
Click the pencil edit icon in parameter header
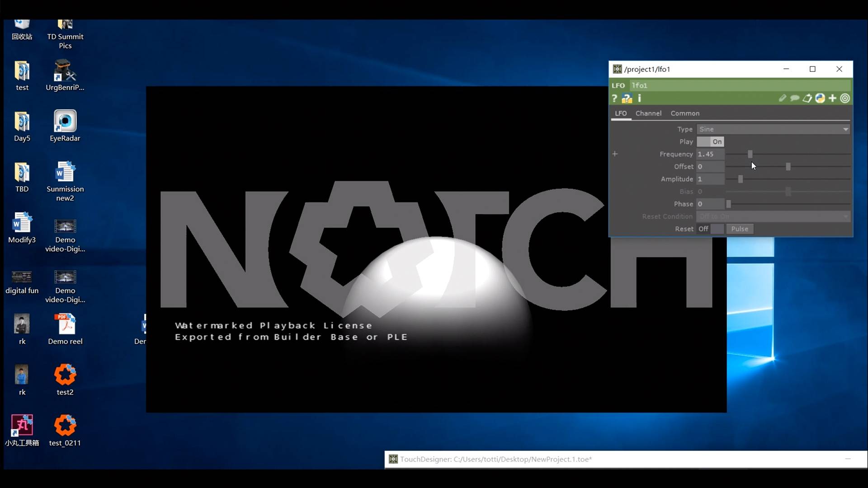click(x=783, y=98)
